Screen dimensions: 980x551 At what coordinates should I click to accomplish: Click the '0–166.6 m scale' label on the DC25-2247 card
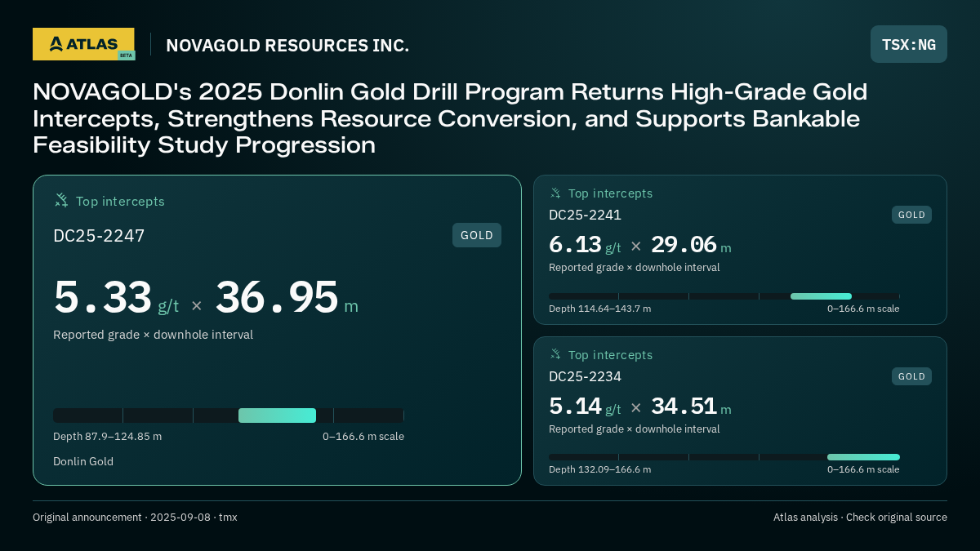point(363,437)
